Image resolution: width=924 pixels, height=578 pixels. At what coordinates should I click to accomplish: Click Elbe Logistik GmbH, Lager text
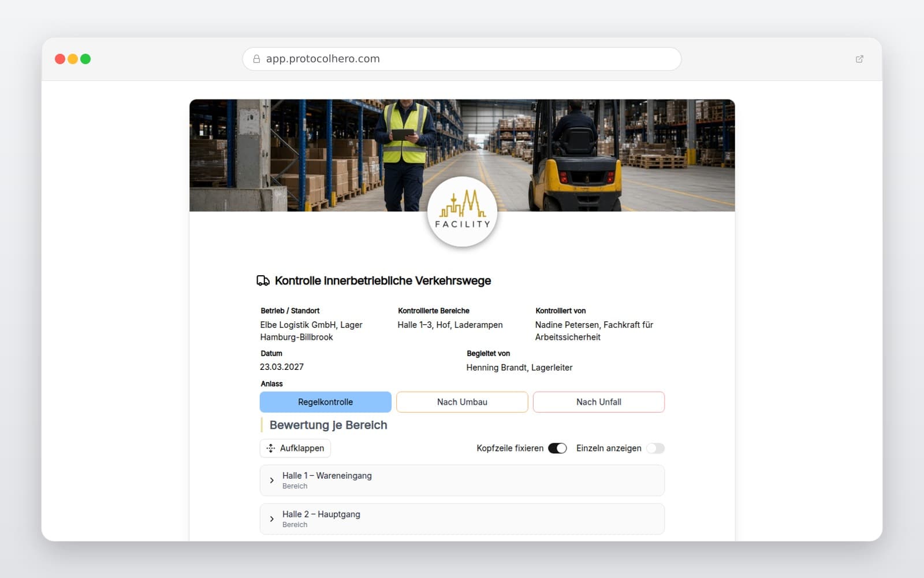(x=311, y=325)
